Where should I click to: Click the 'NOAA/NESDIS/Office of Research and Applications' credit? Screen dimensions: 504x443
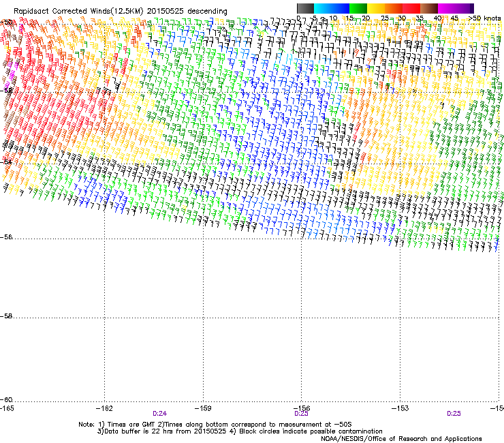tap(401, 439)
